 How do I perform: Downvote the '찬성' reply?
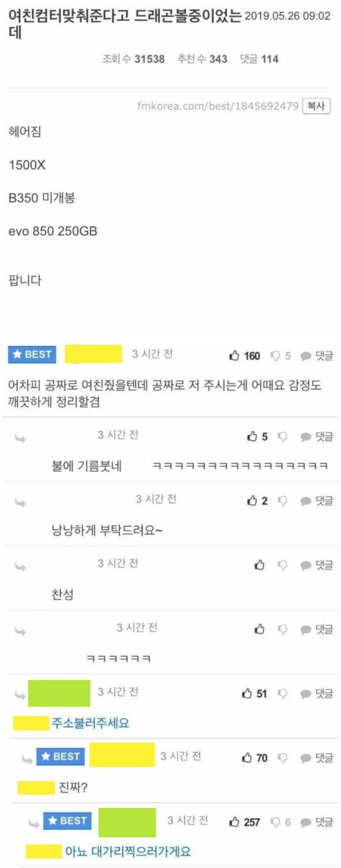pyautogui.click(x=283, y=565)
